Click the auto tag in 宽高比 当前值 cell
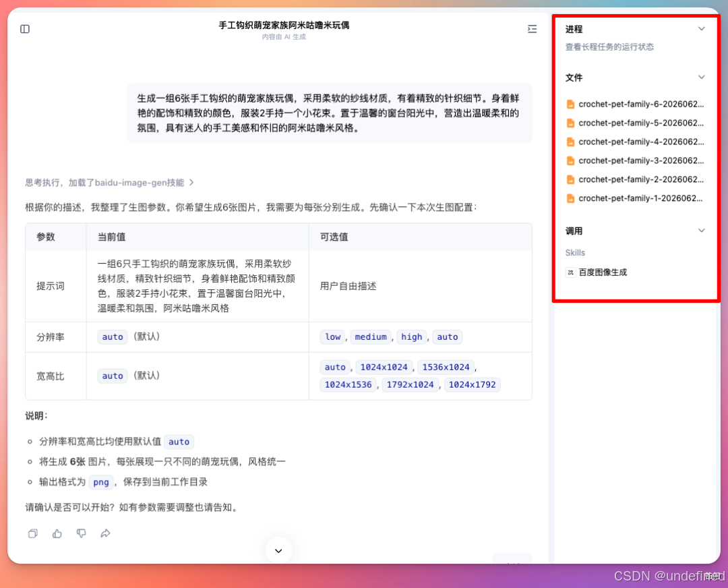Image resolution: width=728 pixels, height=588 pixels. pyautogui.click(x=113, y=376)
